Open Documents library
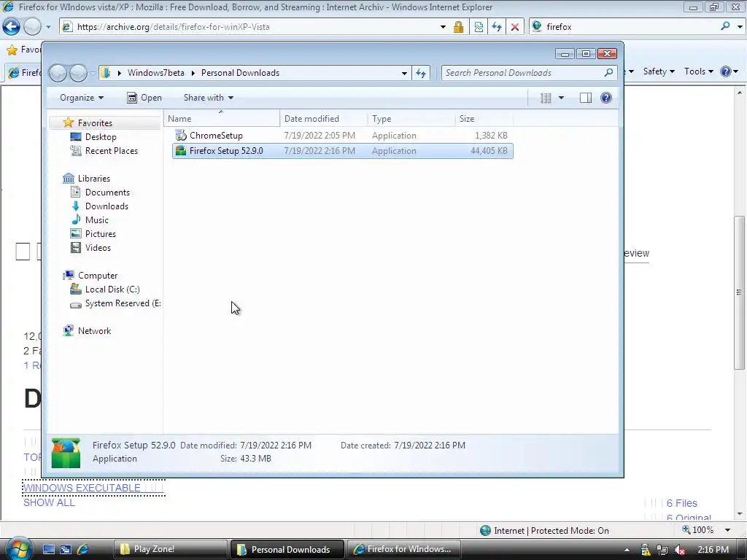 point(100,192)
